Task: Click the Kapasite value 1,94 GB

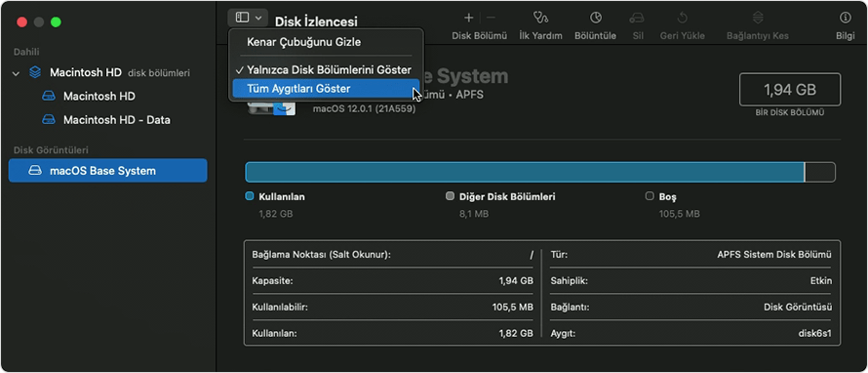Action: coord(515,281)
